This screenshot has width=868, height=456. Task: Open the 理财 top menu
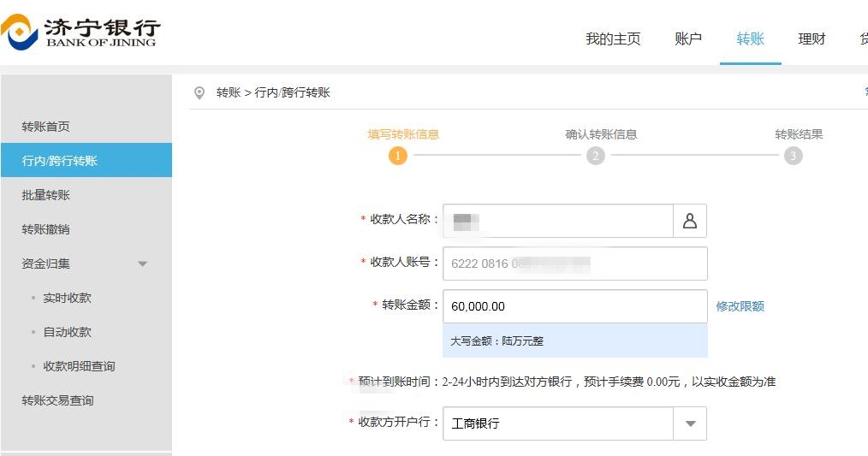tap(812, 38)
